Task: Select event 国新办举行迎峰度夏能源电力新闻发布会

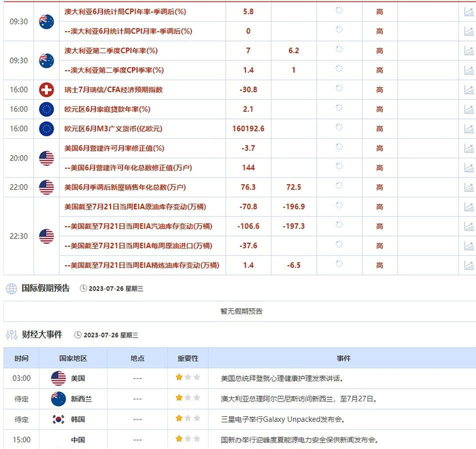Action: pyautogui.click(x=299, y=440)
